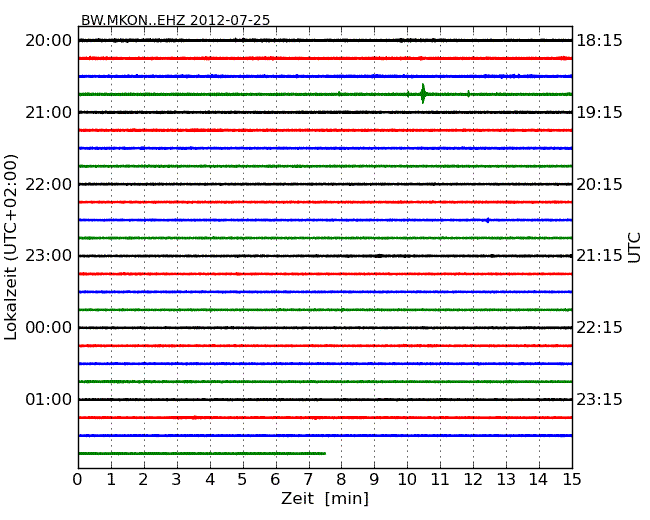Image resolution: width=650 pixels, height=520 pixels.
Task: Select the 20:00 local time label
Action: [49, 41]
